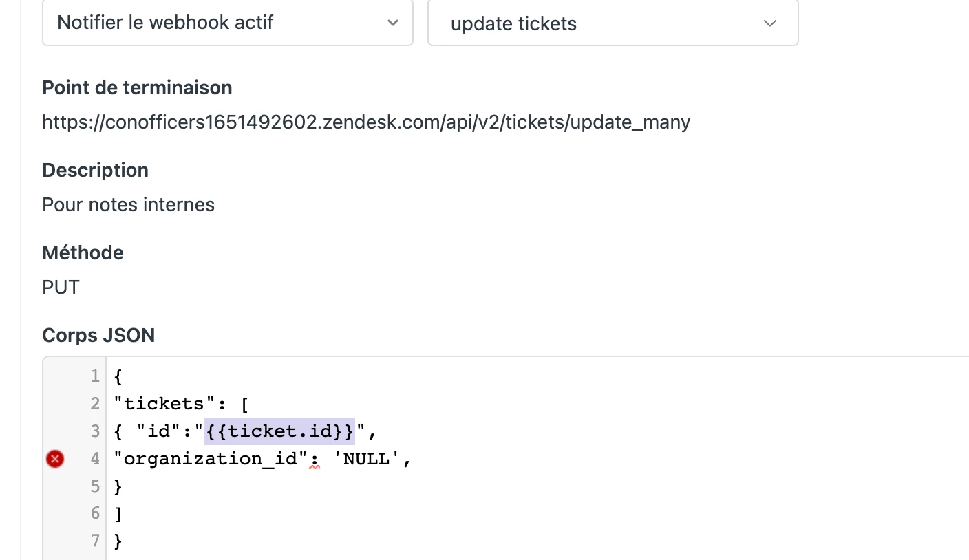Image resolution: width=969 pixels, height=560 pixels.
Task: Click the "Corps JSON" label
Action: pyautogui.click(x=98, y=335)
